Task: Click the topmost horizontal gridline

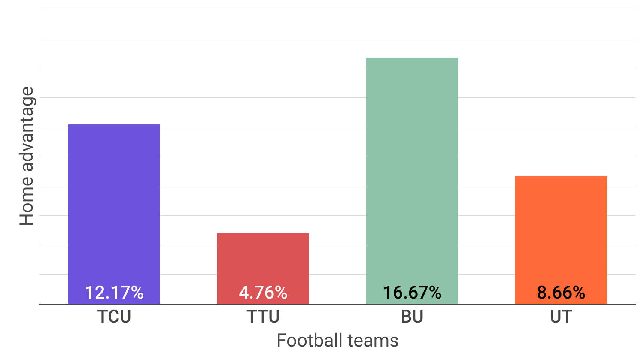Action: click(x=337, y=9)
